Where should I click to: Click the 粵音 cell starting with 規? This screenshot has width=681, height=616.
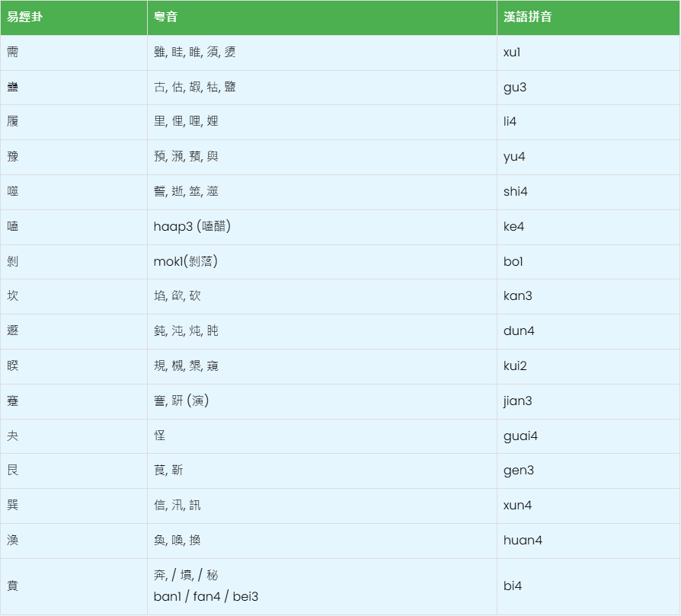(x=322, y=366)
